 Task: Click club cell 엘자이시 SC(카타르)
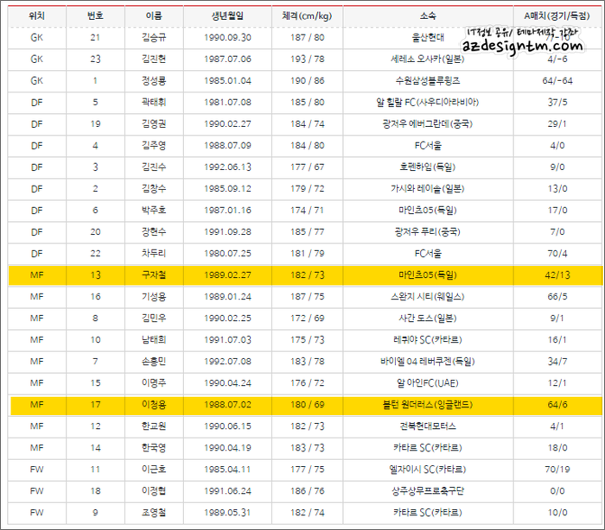click(x=428, y=470)
